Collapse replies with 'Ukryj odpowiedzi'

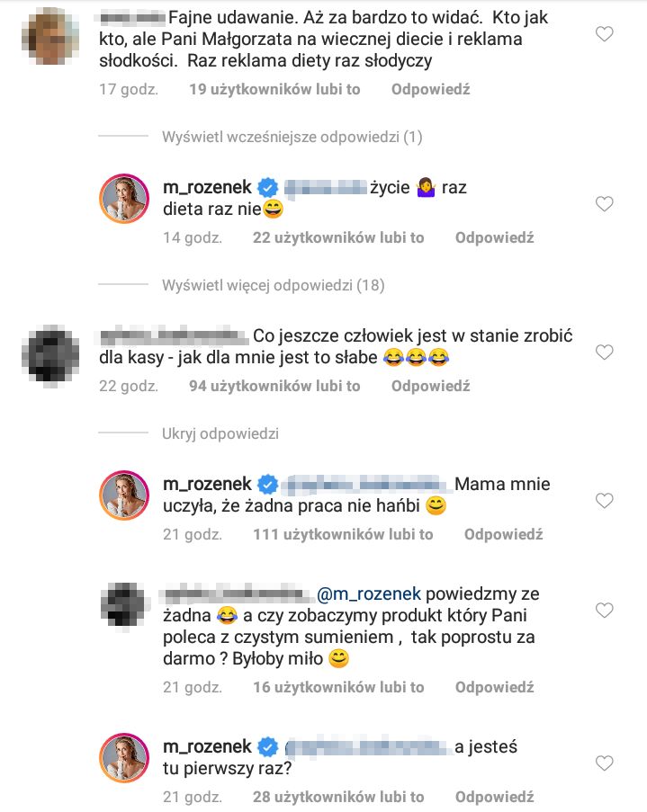(220, 433)
